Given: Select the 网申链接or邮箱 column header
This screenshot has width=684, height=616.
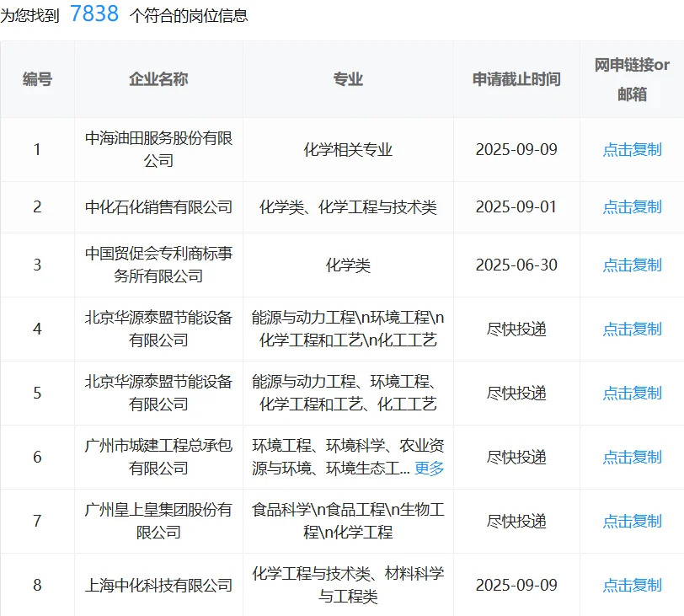Looking at the screenshot, I should [x=631, y=79].
